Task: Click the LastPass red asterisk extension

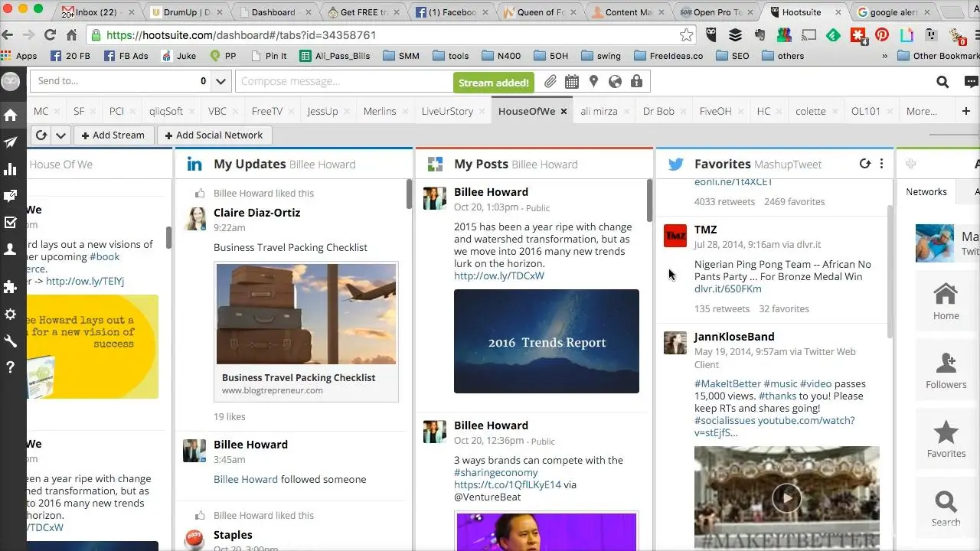Action: click(858, 35)
